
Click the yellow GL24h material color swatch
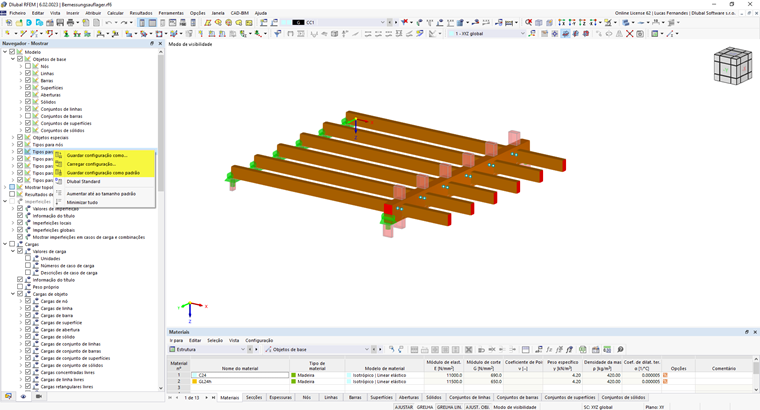[195, 381]
